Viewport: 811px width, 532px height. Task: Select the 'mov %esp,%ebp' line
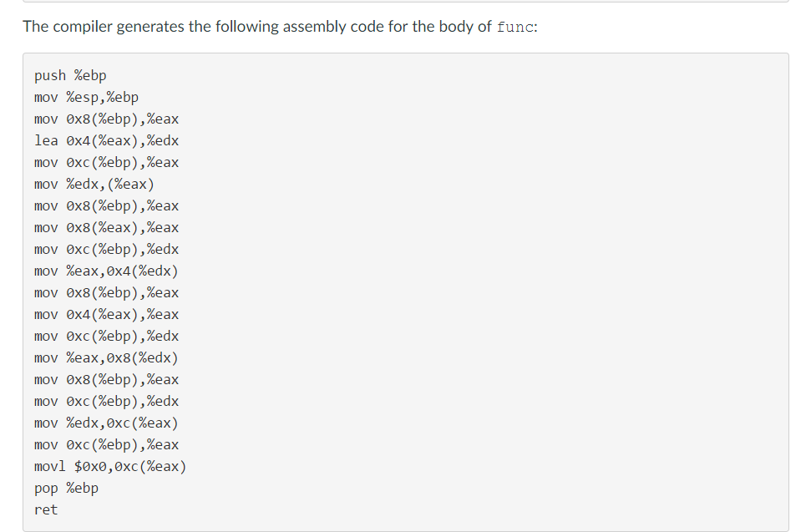(86, 98)
